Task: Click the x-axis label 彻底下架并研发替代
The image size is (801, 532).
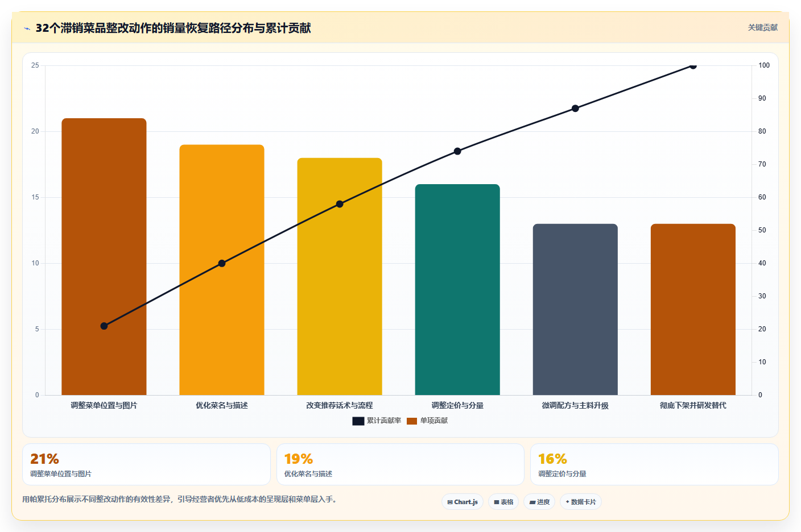Action: 693,405
